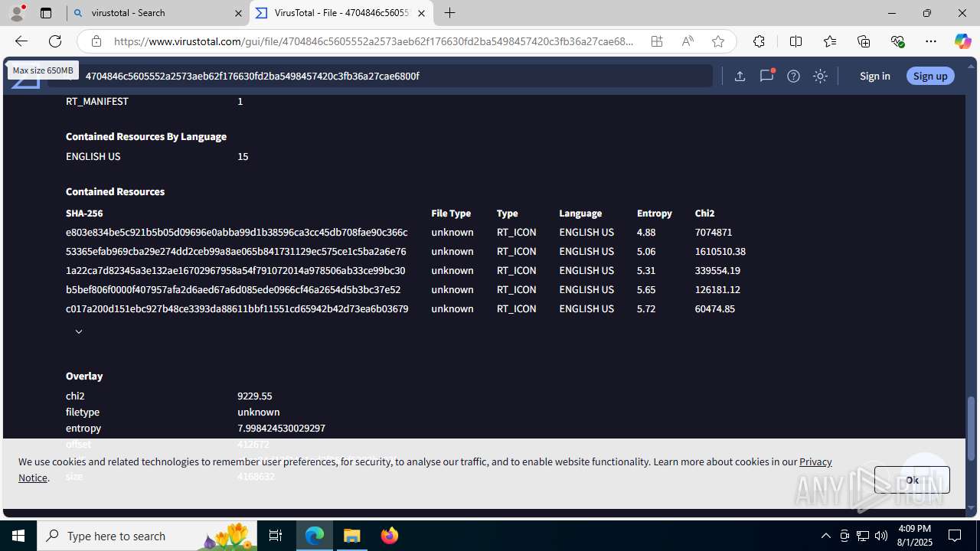This screenshot has height=551, width=980.
Task: Launch Firefox from taskbar
Action: 390,536
